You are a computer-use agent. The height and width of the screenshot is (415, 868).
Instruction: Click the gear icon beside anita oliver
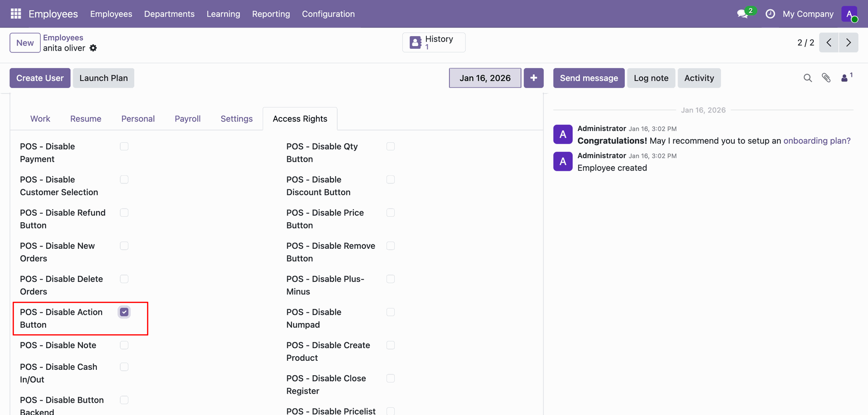[93, 48]
